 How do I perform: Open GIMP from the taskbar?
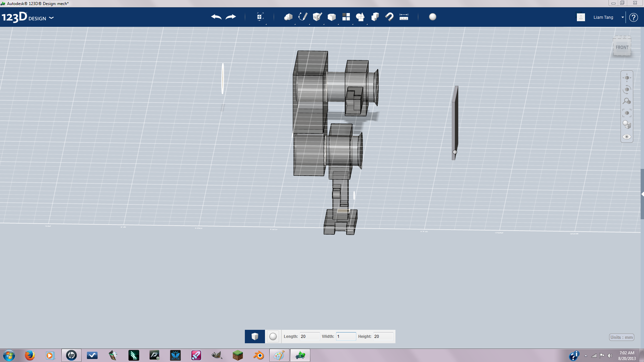[x=217, y=355]
